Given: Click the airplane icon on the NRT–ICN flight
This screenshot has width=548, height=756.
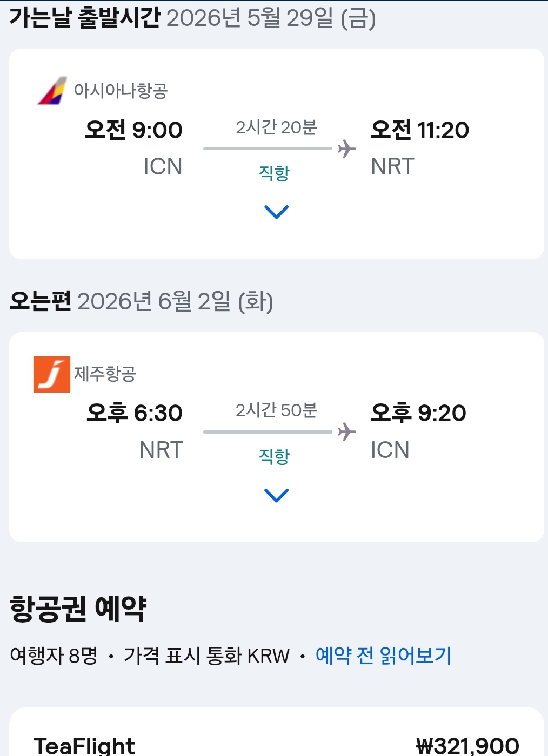Looking at the screenshot, I should [347, 432].
